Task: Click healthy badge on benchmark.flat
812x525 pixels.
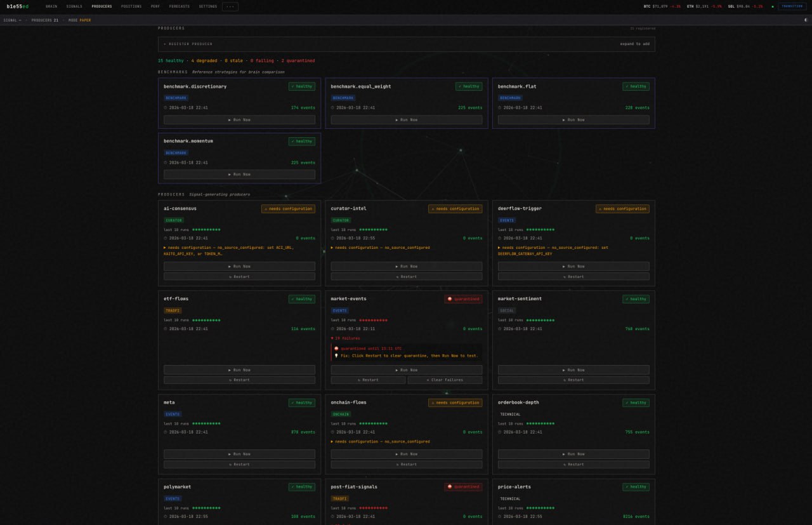Action: coord(636,86)
